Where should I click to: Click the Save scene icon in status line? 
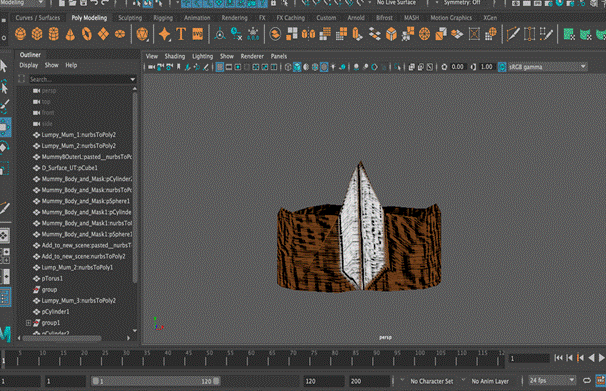point(83,3)
